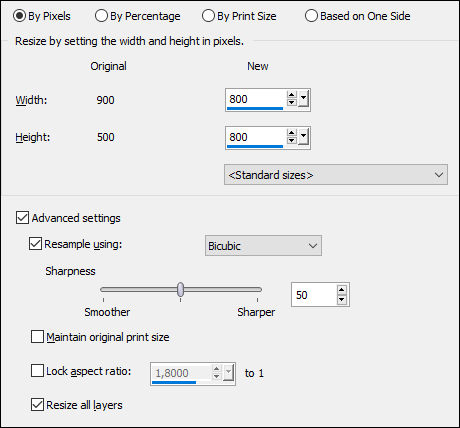460x428 pixels.
Task: Increase Sharpness value with up arrow
Action: coord(342,289)
